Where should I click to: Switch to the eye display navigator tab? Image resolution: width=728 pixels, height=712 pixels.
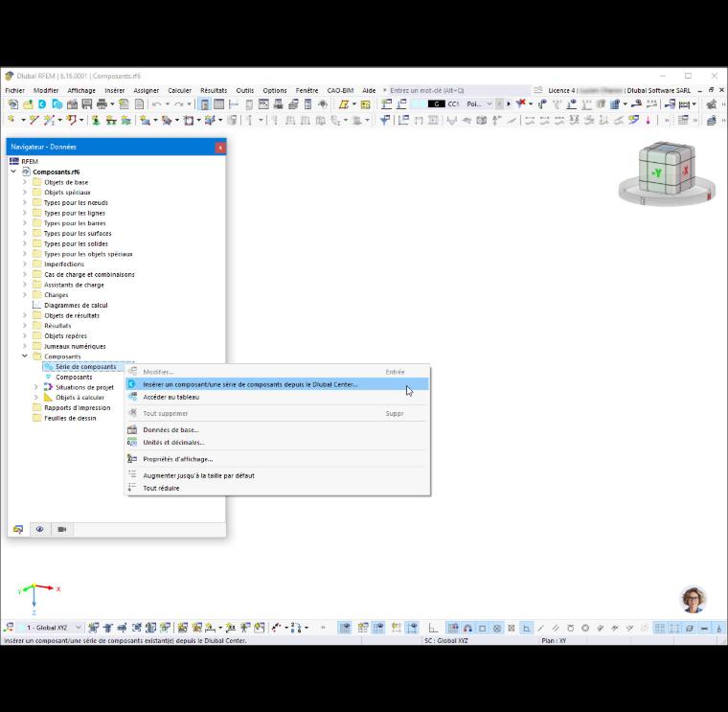click(40, 530)
